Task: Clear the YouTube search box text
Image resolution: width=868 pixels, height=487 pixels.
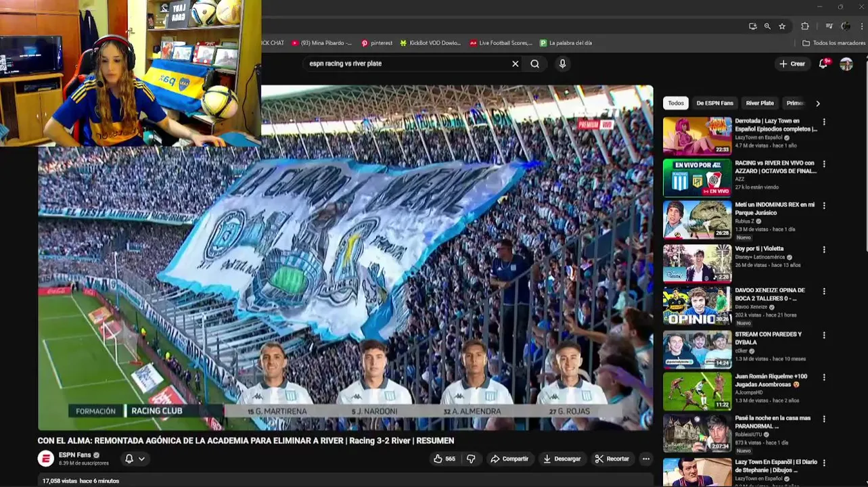Action: pyautogui.click(x=515, y=64)
